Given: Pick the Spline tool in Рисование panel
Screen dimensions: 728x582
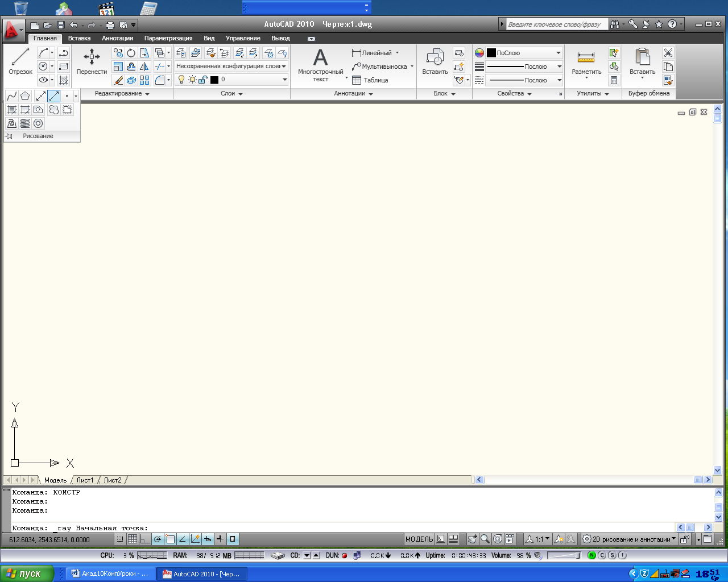Looking at the screenshot, I should [11, 96].
